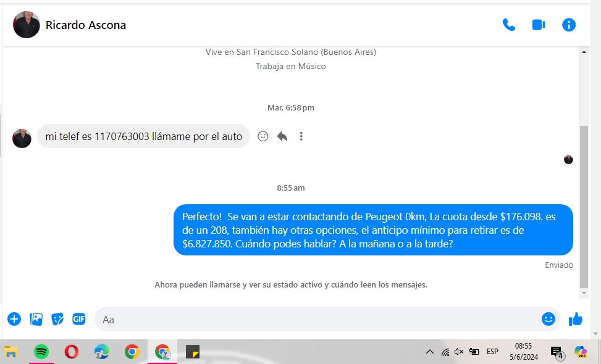Image resolution: width=601 pixels, height=364 pixels.
Task: Click the chat scrollbar thumb
Action: 584,207
